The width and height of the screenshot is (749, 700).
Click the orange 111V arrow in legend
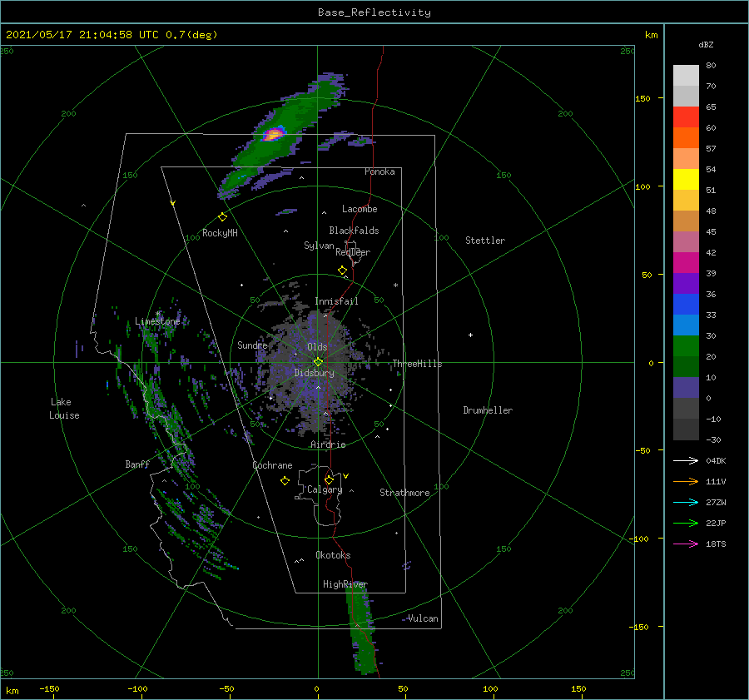pyautogui.click(x=686, y=482)
